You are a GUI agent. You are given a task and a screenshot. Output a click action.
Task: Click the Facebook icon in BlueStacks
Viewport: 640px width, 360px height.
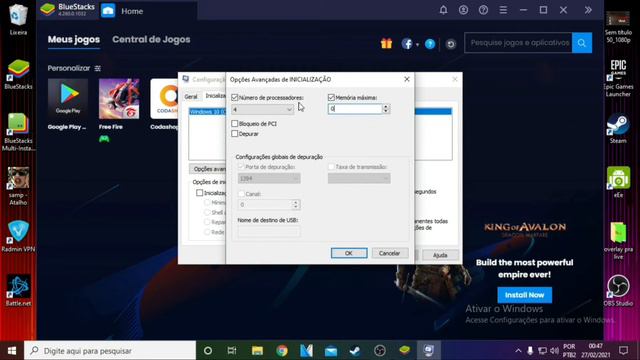pos(407,44)
